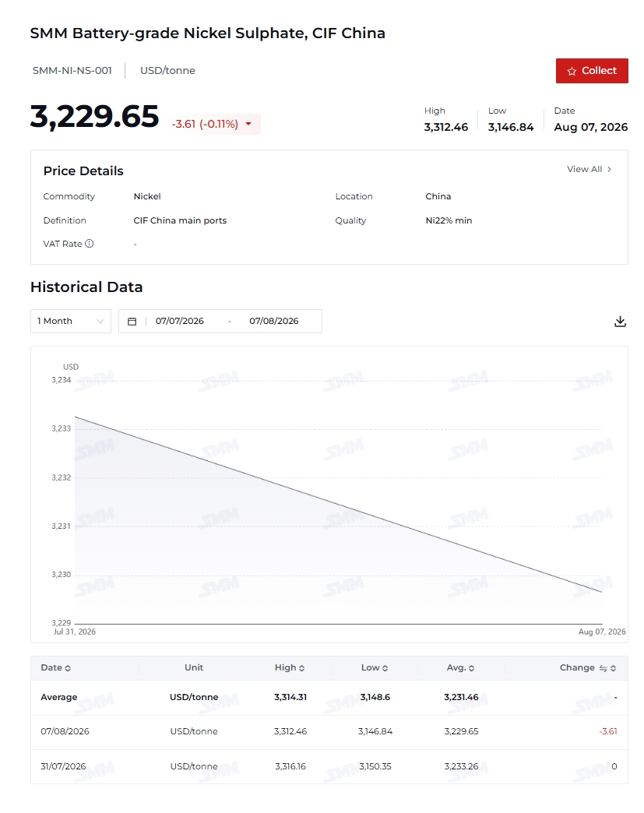Image resolution: width=644 pixels, height=813 pixels.
Task: Click the 31/07/2026 table row date
Action: [63, 766]
